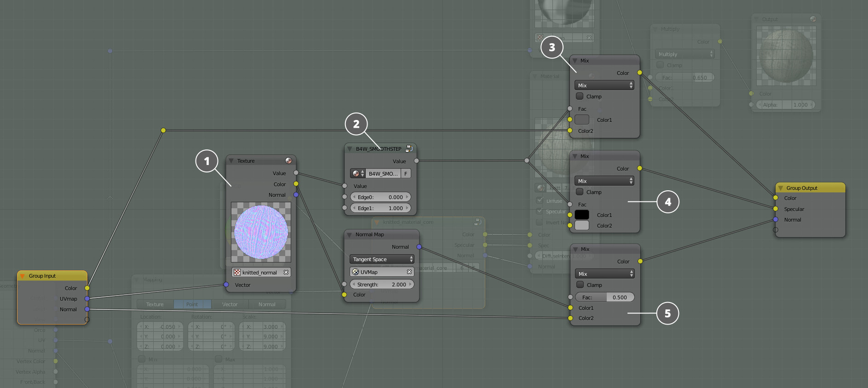
Task: Enable Clamp in the topmost Mix node
Action: pos(580,97)
